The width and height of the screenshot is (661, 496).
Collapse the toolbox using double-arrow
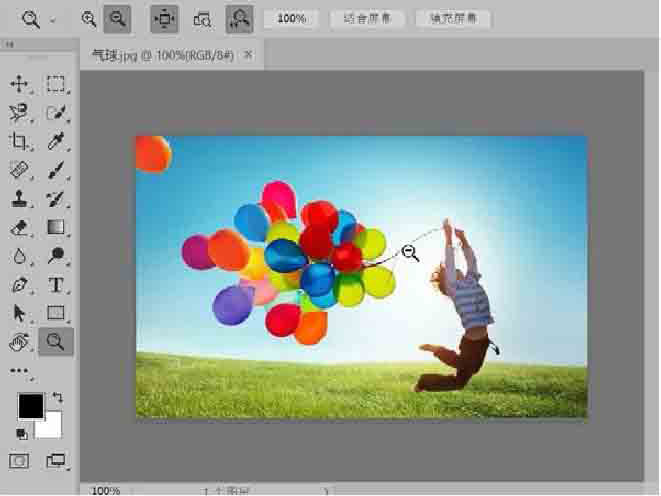9,44
